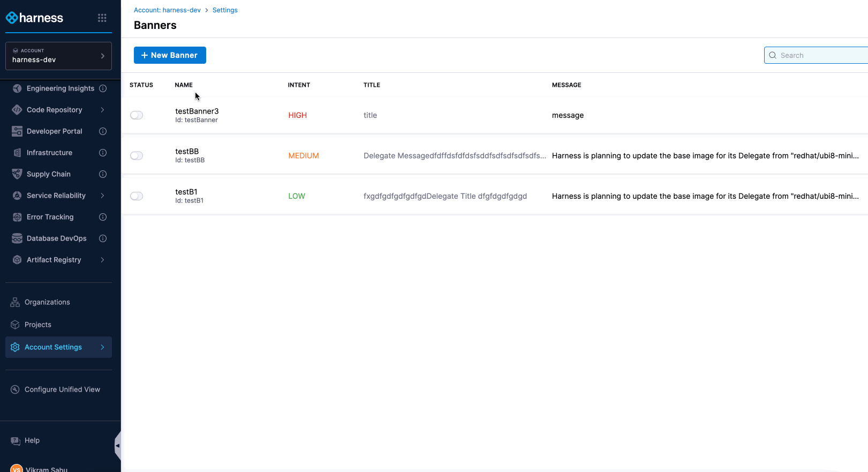Go to Projects in the sidebar

click(x=38, y=325)
